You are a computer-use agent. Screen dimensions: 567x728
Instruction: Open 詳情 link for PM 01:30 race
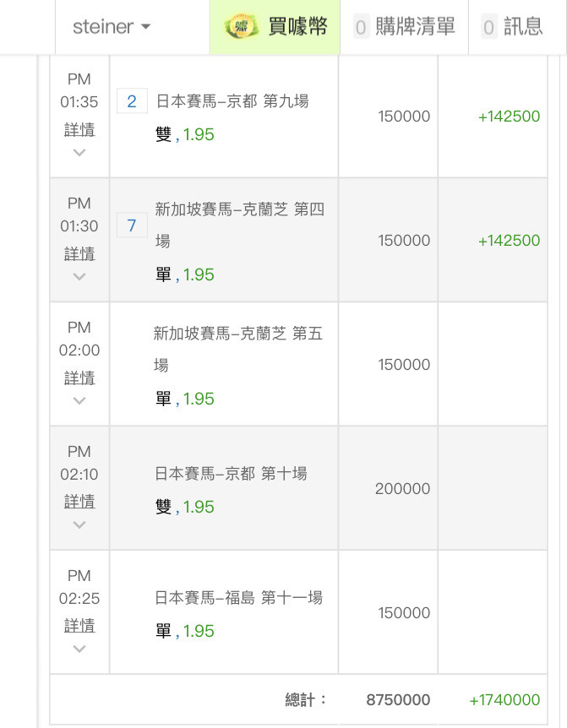pos(79,254)
